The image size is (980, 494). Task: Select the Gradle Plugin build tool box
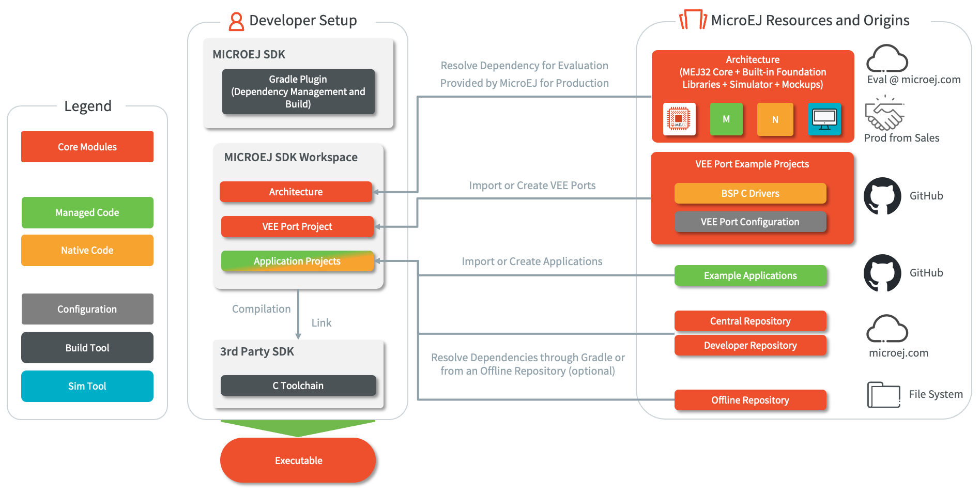point(298,91)
